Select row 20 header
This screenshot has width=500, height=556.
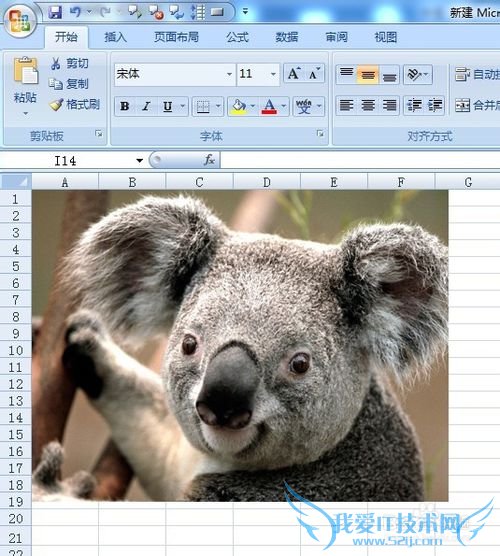(x=16, y=518)
